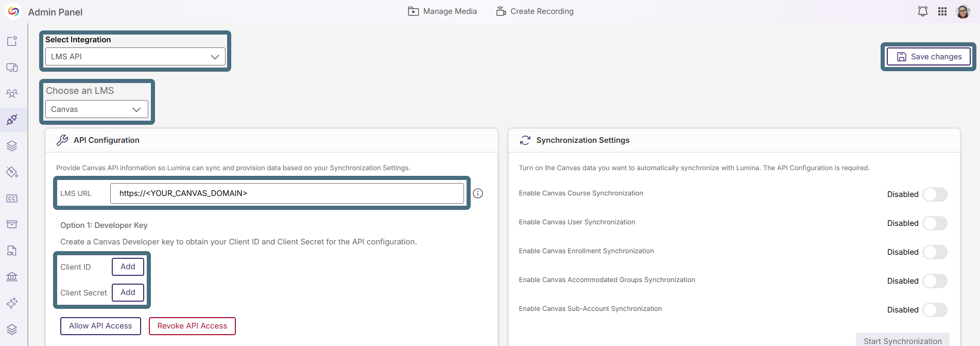Click Add button for Client ID
The image size is (980, 346).
coord(128,267)
